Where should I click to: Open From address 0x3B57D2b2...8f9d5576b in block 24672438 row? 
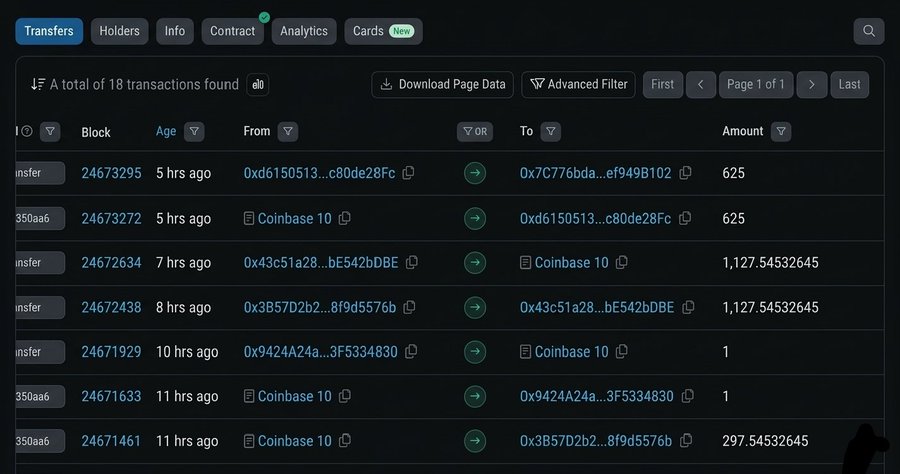320,308
